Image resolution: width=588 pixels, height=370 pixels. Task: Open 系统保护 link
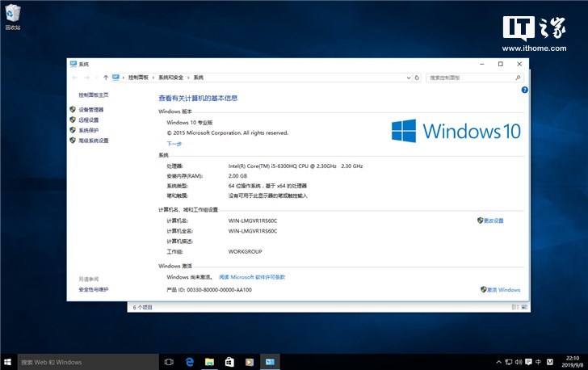coord(89,130)
